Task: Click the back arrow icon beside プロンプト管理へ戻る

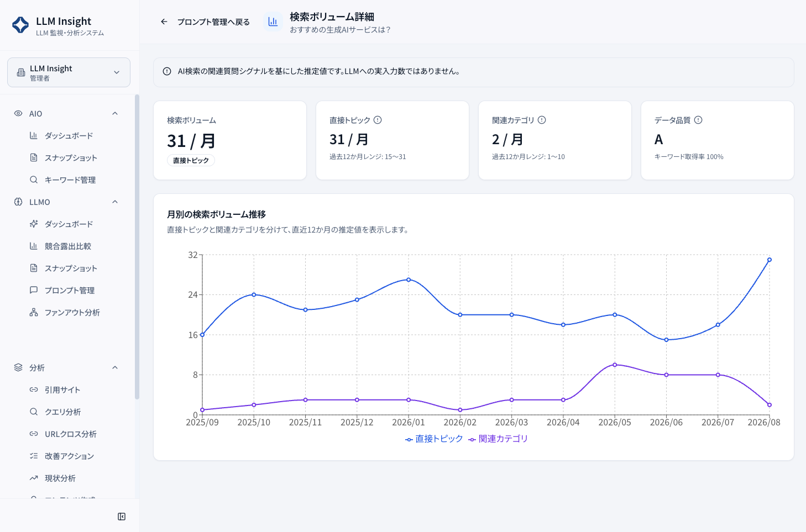Action: click(x=164, y=22)
